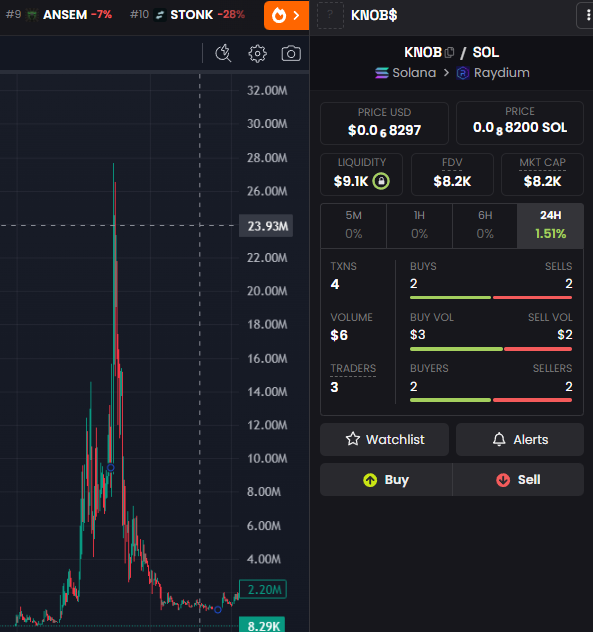Select the 5M timeframe tab
Image resolution: width=593 pixels, height=632 pixels.
[354, 225]
